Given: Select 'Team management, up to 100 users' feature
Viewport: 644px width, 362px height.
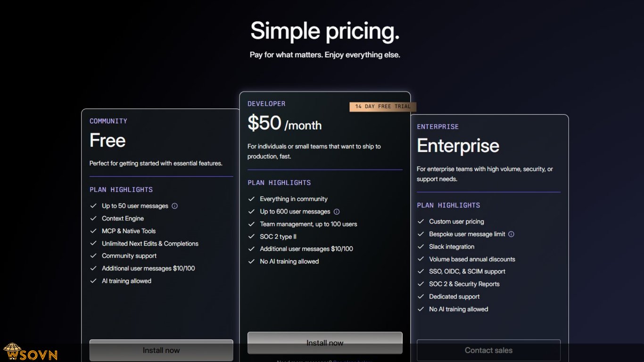Looking at the screenshot, I should (308, 224).
